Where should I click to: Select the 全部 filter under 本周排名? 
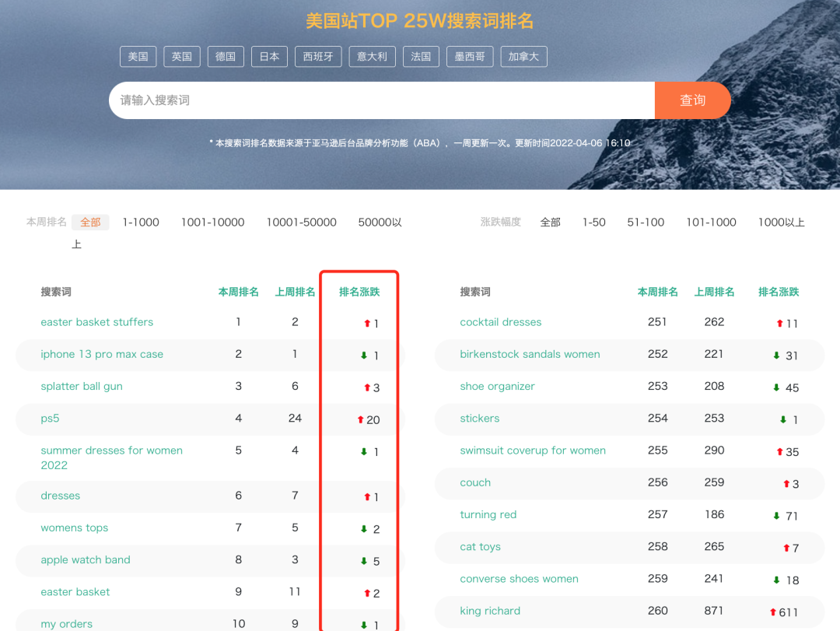[x=90, y=222]
